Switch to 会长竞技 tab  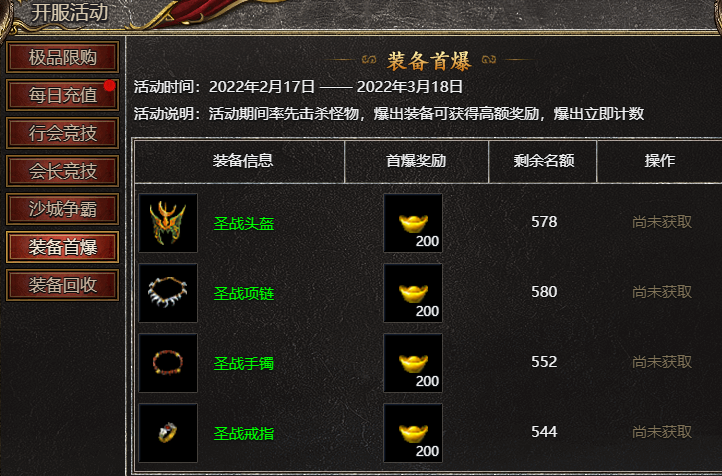(x=63, y=171)
